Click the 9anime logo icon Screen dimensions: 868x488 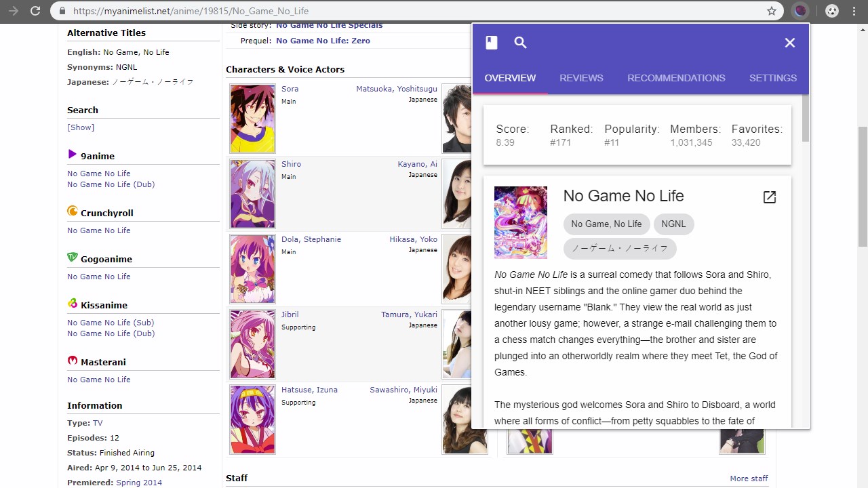[x=72, y=155]
